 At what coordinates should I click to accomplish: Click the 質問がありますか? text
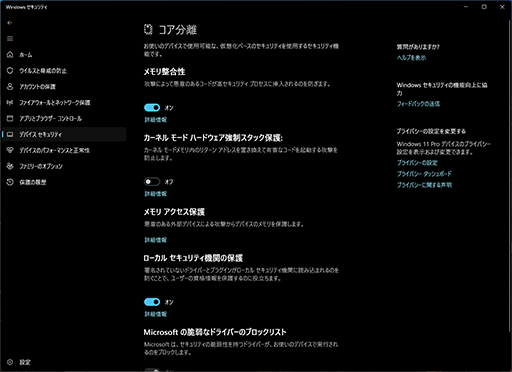418,47
